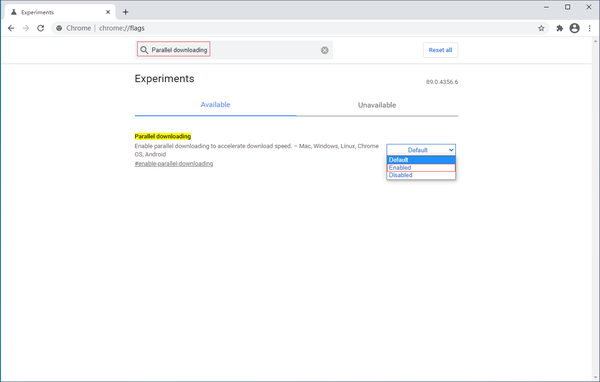The image size is (600, 382).
Task: Choose Enabled in the dropdown list
Action: (421, 168)
